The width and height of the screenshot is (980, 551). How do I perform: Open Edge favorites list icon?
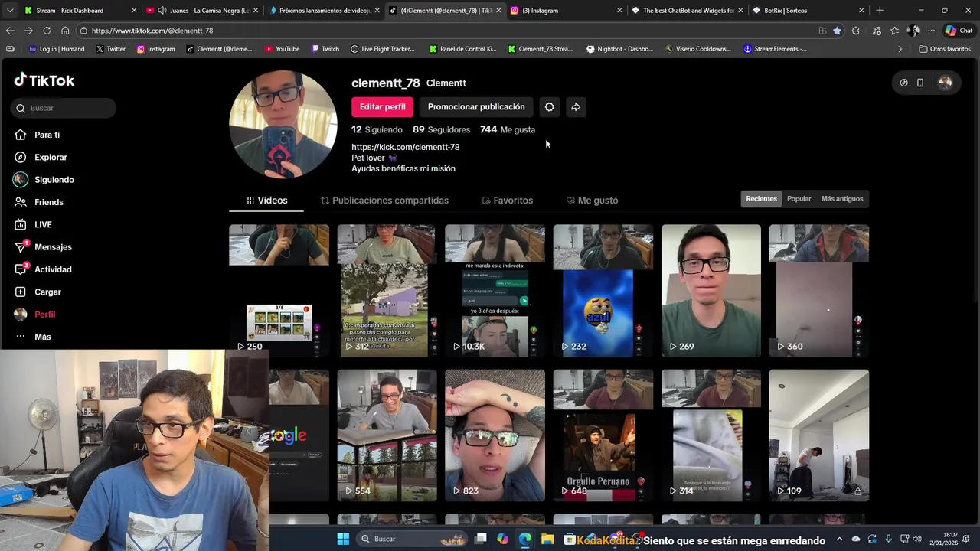coord(894,31)
